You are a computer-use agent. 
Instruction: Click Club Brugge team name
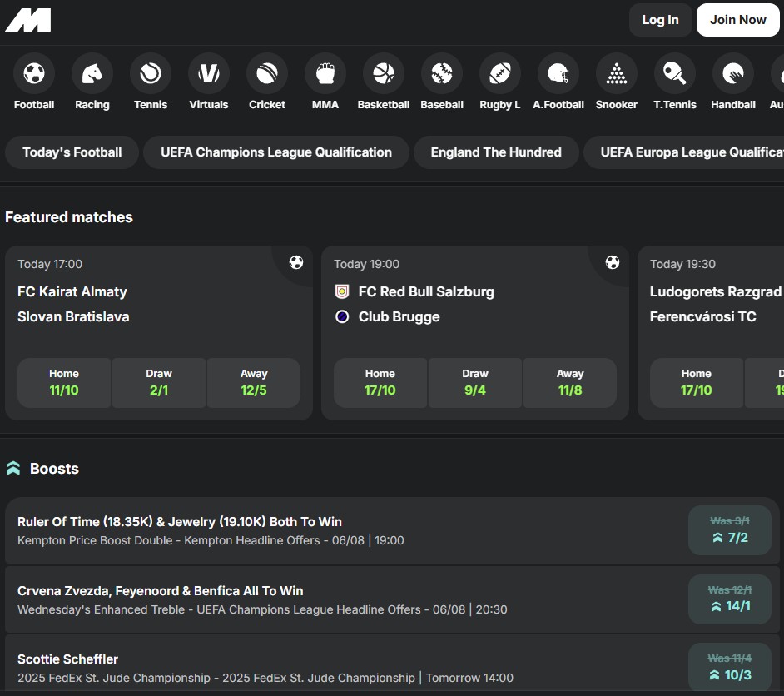[399, 316]
